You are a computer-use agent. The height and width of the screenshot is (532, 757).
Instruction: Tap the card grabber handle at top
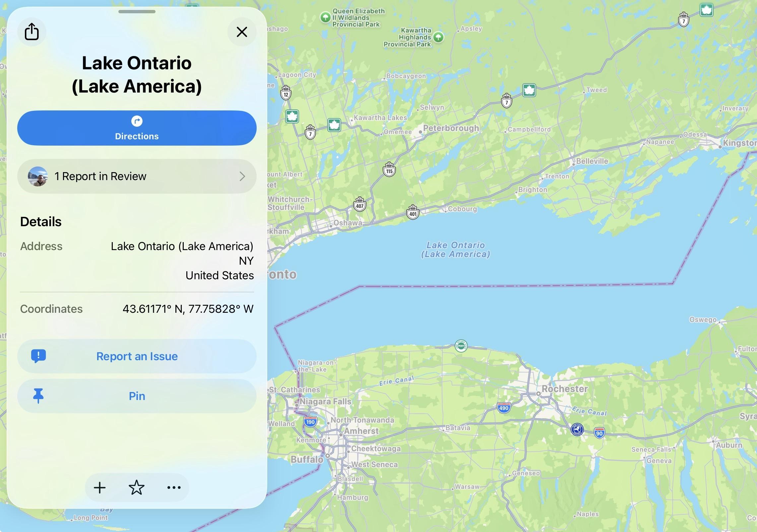tap(137, 12)
